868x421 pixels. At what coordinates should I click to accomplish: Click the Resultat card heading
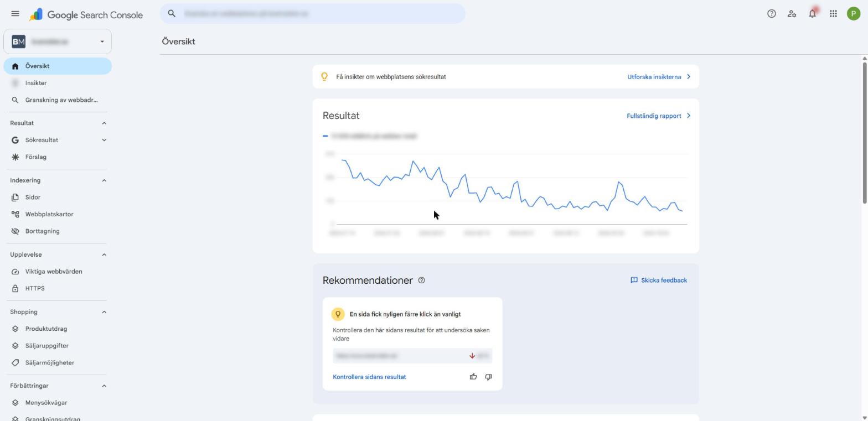[341, 116]
